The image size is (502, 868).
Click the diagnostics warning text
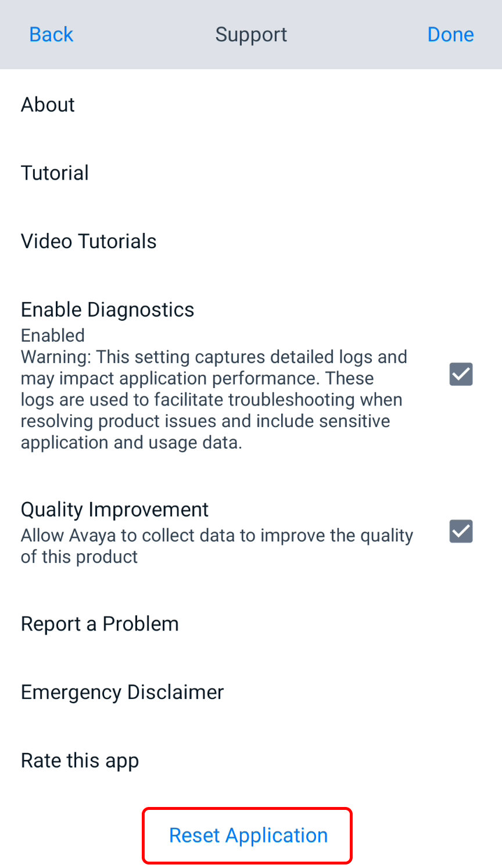point(214,399)
